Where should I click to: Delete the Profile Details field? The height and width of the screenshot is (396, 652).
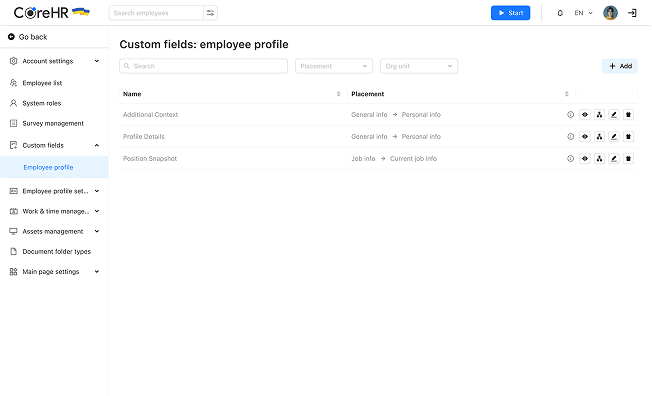(x=628, y=136)
